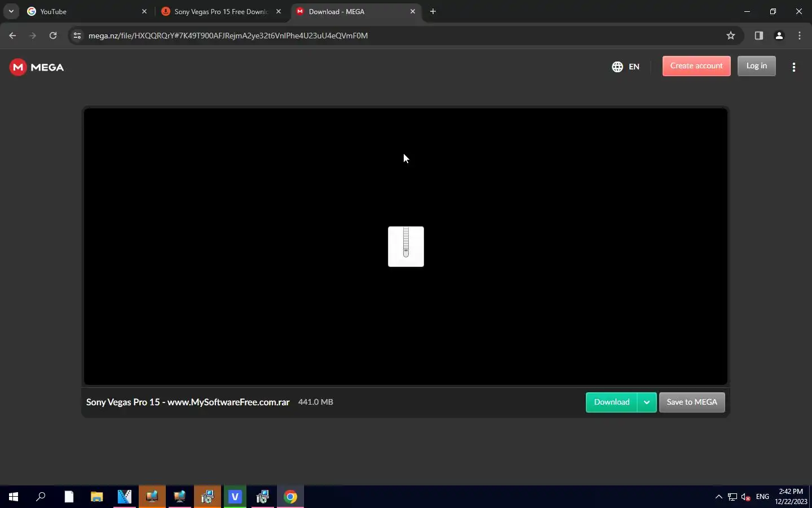Close the YouTube tab
The height and width of the screenshot is (508, 812).
coord(144,11)
